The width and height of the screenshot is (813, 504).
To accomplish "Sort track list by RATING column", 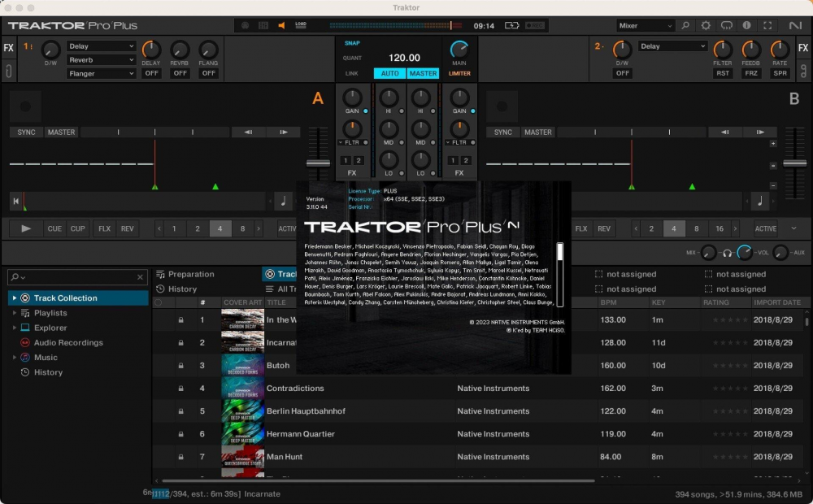I will pos(715,302).
